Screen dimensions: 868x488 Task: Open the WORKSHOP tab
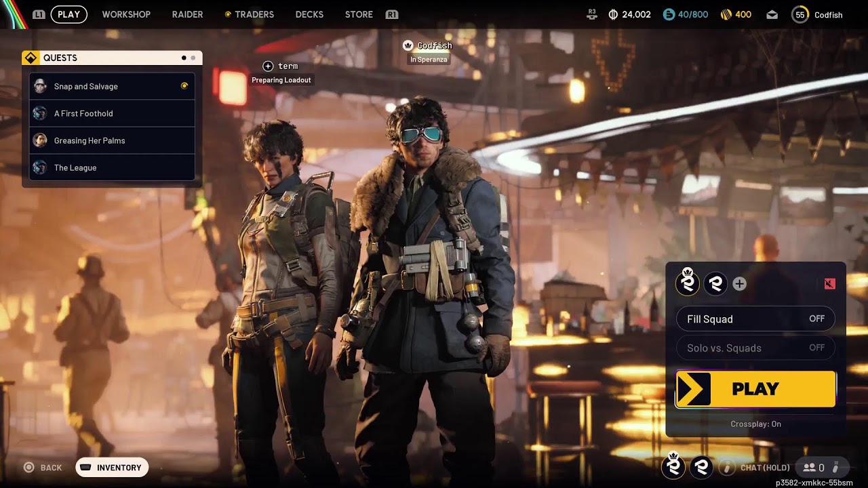click(126, 14)
